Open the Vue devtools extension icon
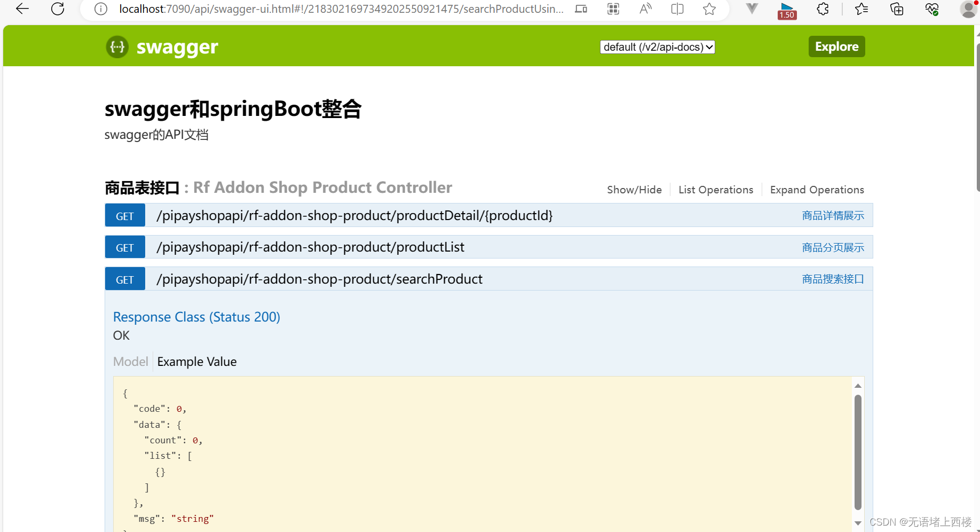This screenshot has width=980, height=532. [x=752, y=9]
